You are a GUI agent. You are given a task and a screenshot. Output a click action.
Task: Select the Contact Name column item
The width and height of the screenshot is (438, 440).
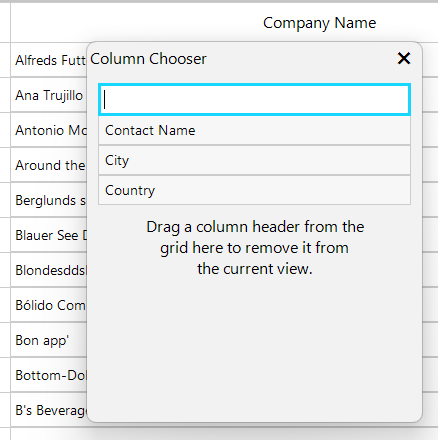click(x=254, y=130)
